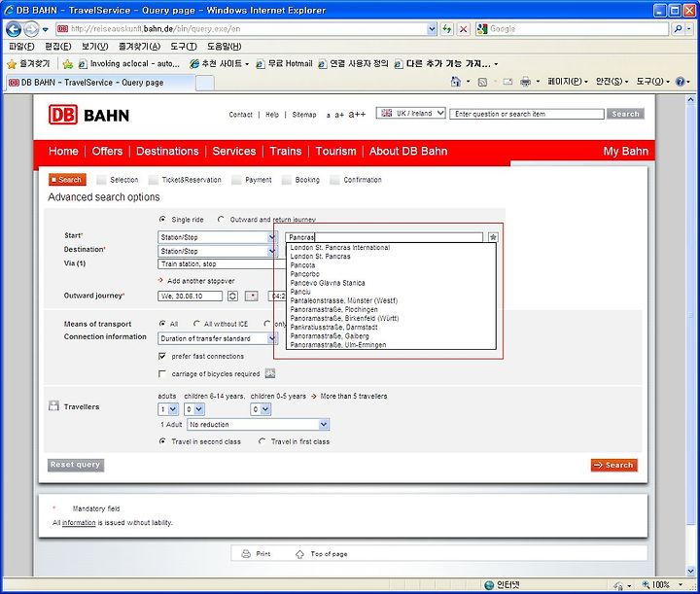Click the zoom magnifier in status bar
This screenshot has height=594, width=700.
(x=646, y=584)
